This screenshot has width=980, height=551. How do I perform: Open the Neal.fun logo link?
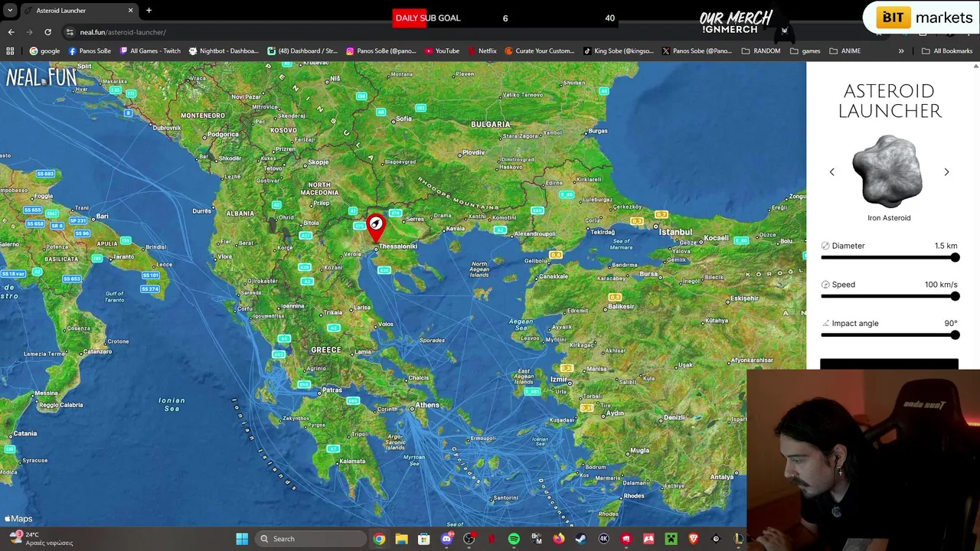click(41, 77)
